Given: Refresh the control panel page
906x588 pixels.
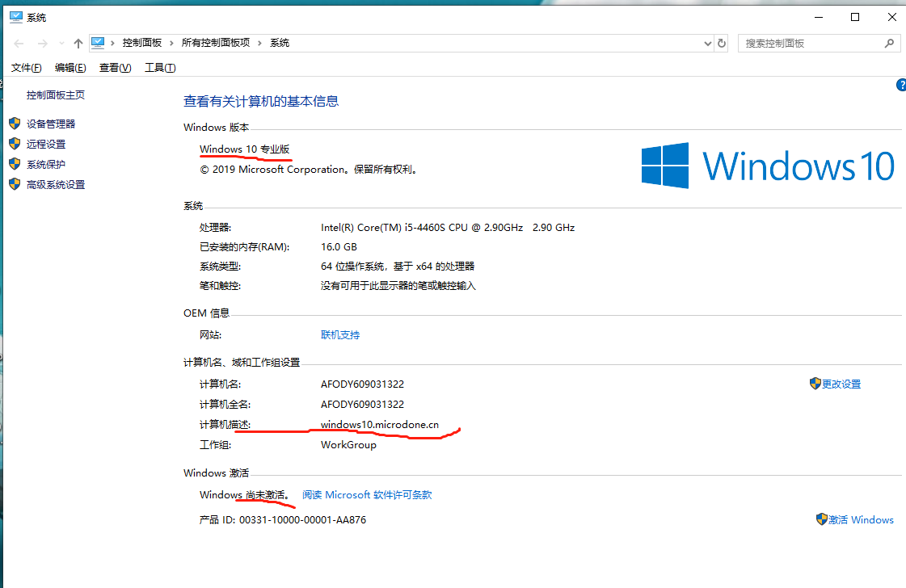Looking at the screenshot, I should coord(722,44).
